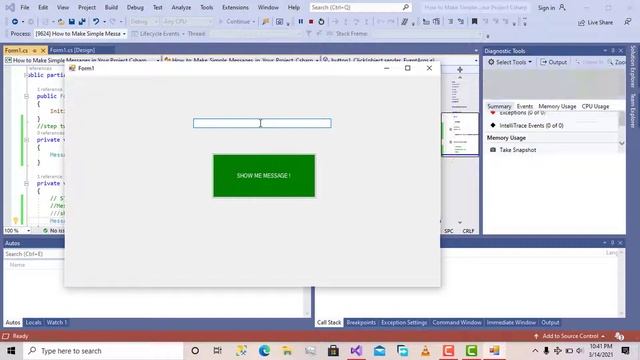Screen dimensions: 640x360
Task: Open the View menu
Action: (x=63, y=7)
